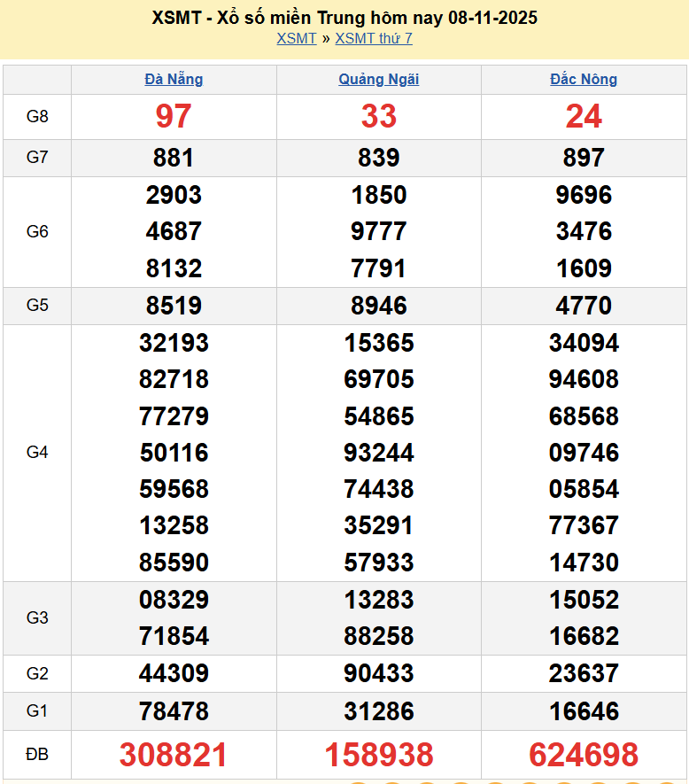Click Đắc Nông G8 number 24
This screenshot has height=784, width=689.
[x=584, y=116]
